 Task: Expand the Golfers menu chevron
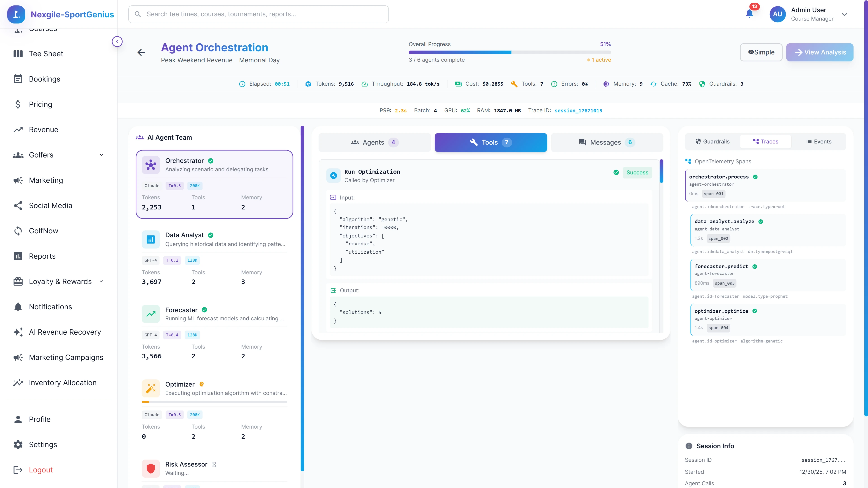[x=101, y=155]
